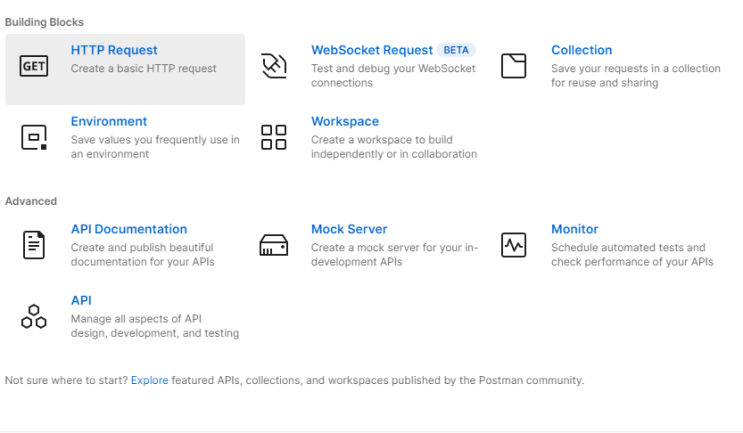This screenshot has height=433, width=743.
Task: Click 'Create and publish beautiful documentation' text
Action: (143, 255)
